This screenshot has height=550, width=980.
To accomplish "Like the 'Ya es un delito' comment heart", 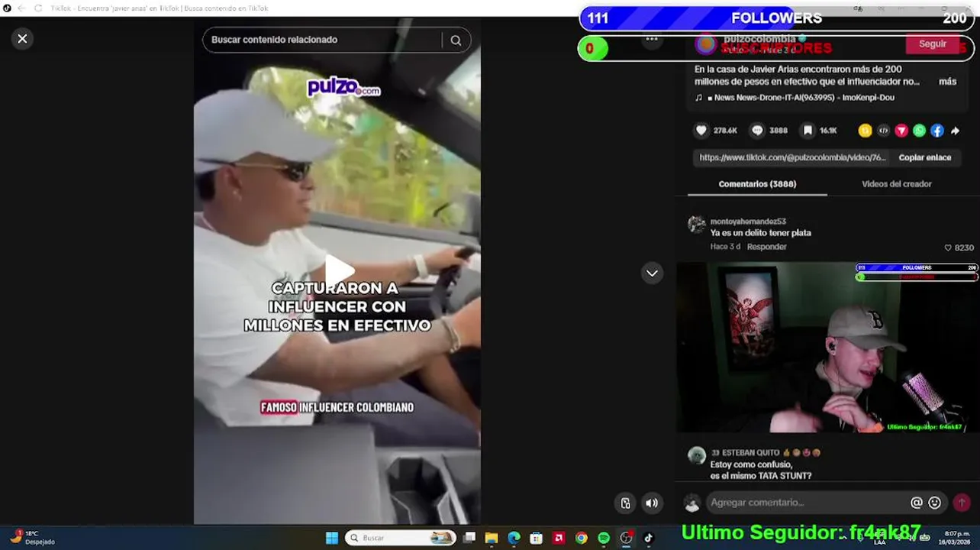I will tap(948, 247).
